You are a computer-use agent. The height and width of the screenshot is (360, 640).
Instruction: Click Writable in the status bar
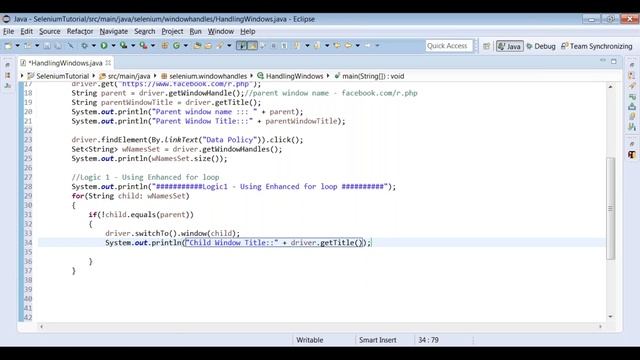pos(309,340)
